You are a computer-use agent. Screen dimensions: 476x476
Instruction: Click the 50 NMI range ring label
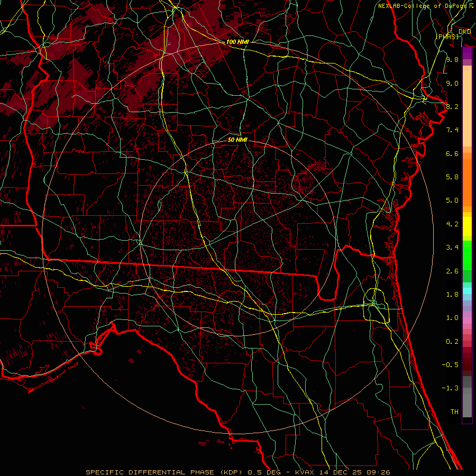[x=237, y=140]
